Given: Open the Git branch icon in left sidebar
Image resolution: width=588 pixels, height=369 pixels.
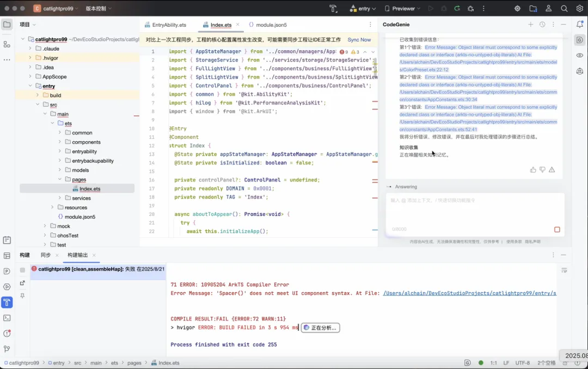Looking at the screenshot, I should pyautogui.click(x=7, y=349).
